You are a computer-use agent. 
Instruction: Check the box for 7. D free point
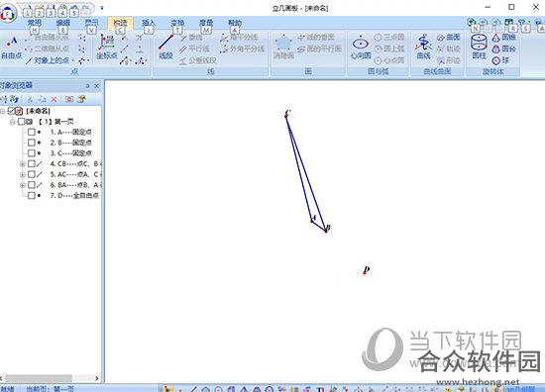tap(32, 195)
